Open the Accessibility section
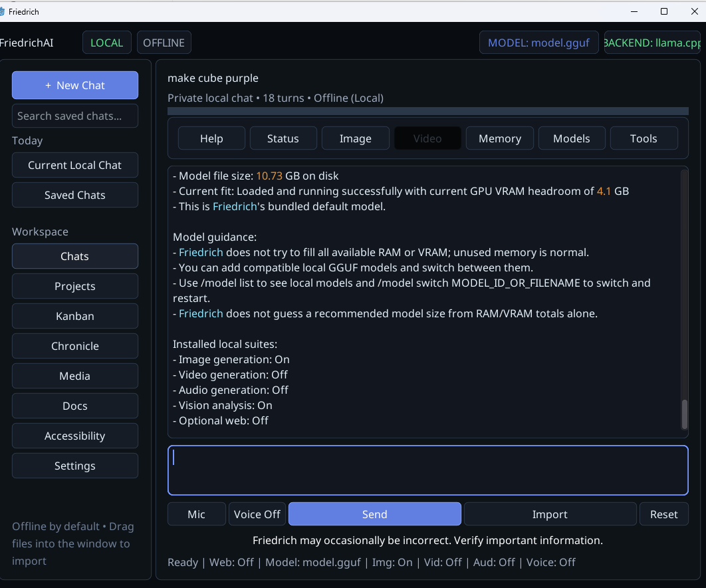The image size is (706, 588). tap(74, 436)
